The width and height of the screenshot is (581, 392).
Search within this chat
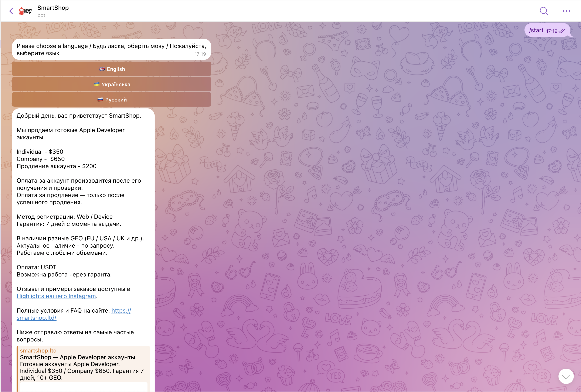pyautogui.click(x=544, y=11)
